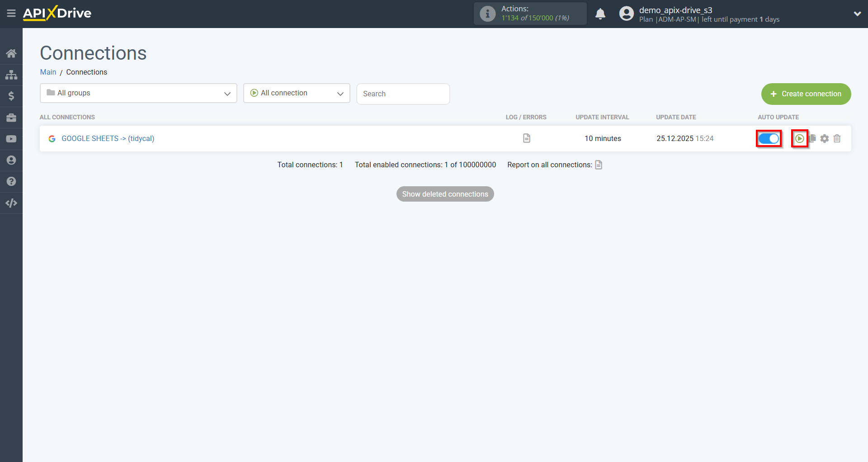Screen dimensions: 868x462
Task: View the connection log document icon
Action: 526,138
